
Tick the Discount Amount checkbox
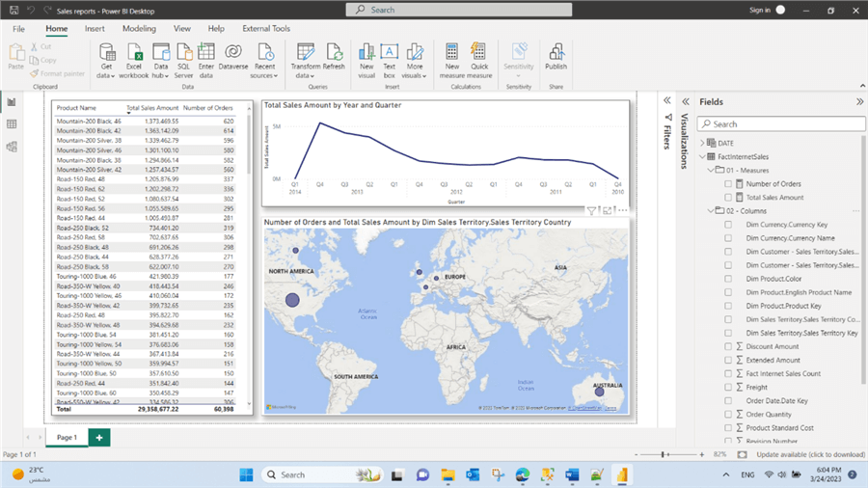(x=728, y=346)
